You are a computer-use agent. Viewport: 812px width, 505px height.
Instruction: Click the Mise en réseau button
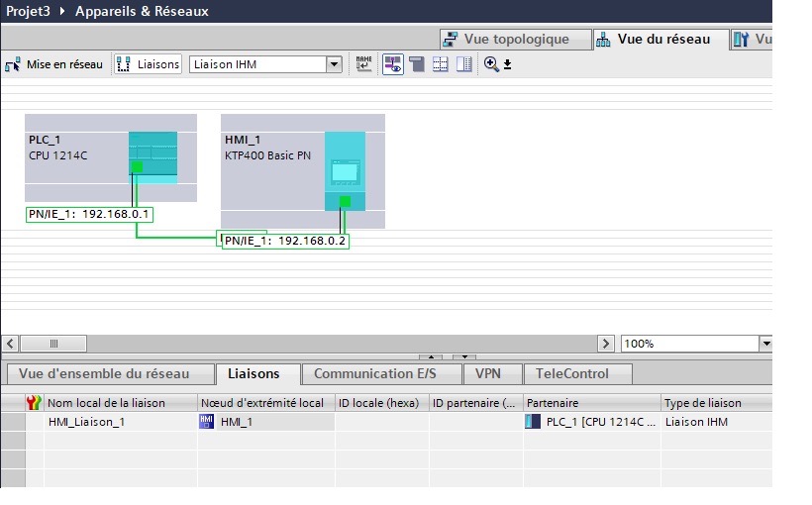click(54, 64)
